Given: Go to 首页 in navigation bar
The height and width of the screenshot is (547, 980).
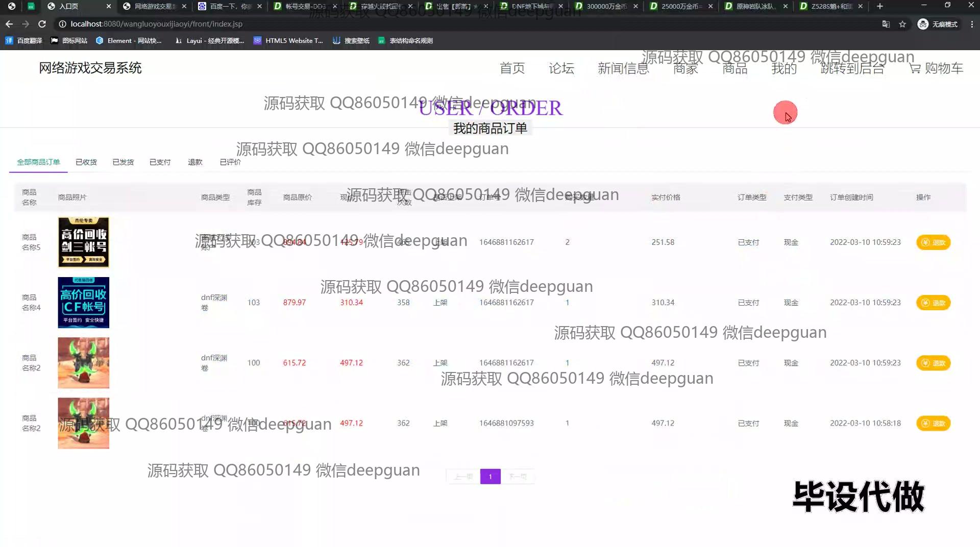Looking at the screenshot, I should click(x=512, y=68).
